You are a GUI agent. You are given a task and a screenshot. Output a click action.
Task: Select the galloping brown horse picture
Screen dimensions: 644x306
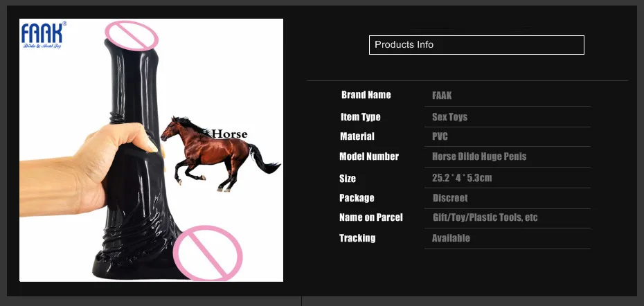(220, 154)
